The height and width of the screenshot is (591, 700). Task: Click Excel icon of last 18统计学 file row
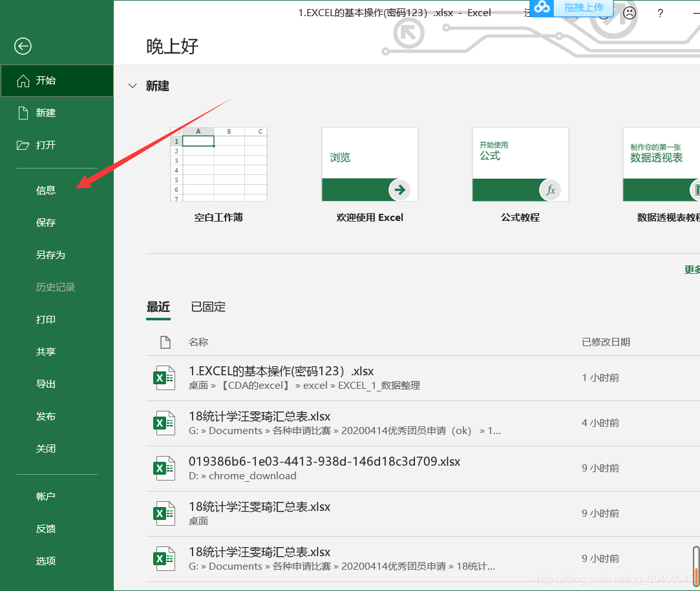pos(164,559)
